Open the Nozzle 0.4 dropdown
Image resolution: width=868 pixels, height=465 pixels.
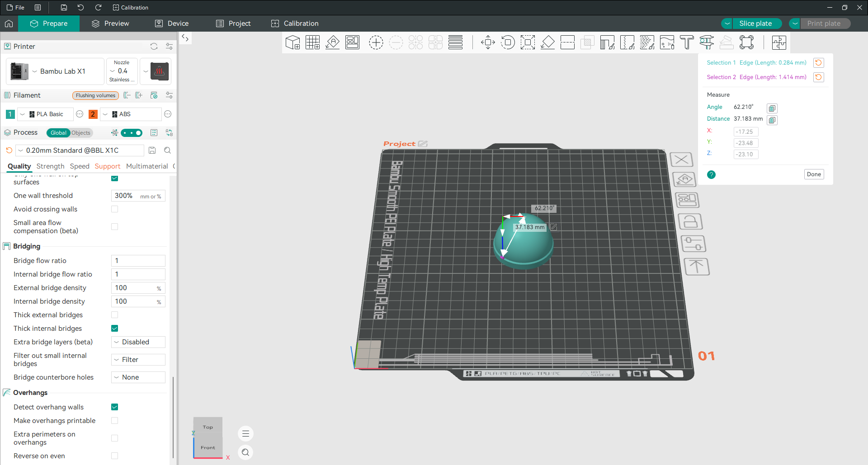tap(122, 71)
